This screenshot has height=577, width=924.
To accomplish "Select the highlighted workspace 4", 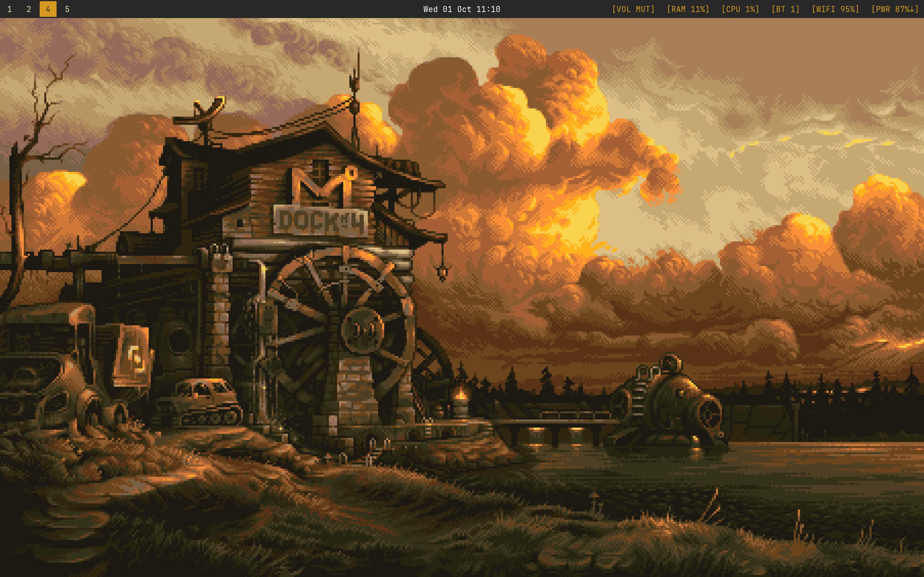I will (48, 9).
